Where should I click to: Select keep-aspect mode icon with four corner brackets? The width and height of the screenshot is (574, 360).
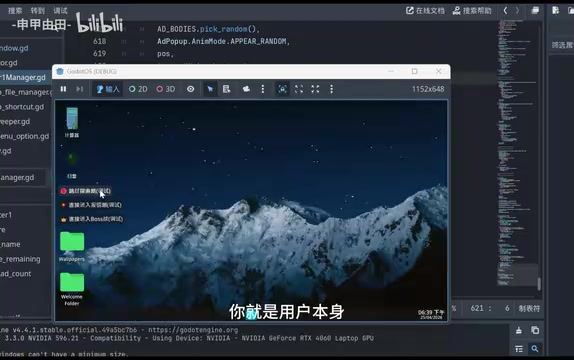point(299,89)
